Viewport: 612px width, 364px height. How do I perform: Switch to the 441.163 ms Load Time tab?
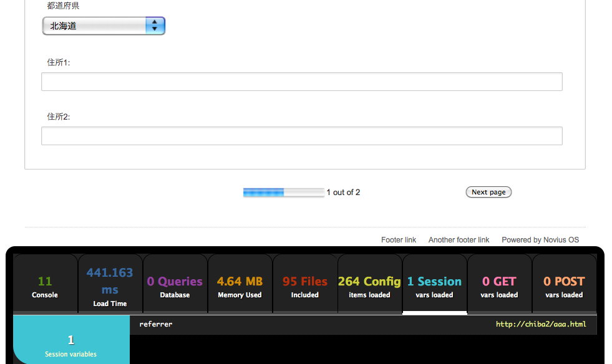click(110, 284)
